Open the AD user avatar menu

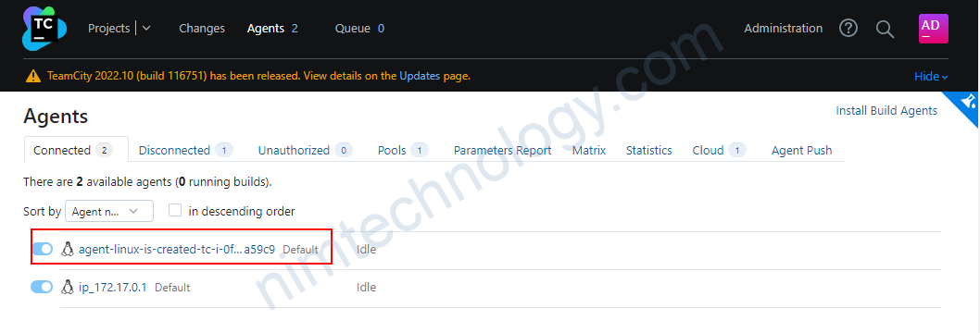point(933,28)
